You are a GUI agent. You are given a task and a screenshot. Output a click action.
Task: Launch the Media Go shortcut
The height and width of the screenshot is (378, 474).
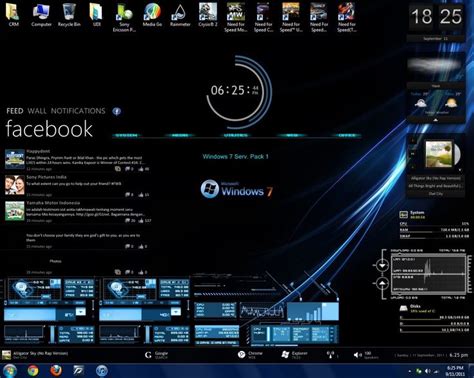(x=152, y=14)
